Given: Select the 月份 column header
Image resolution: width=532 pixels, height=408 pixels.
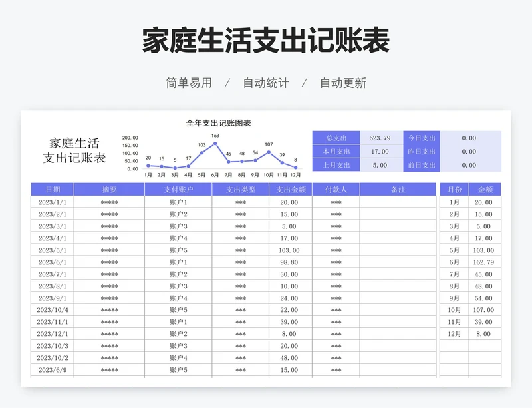Looking at the screenshot, I should [454, 190].
